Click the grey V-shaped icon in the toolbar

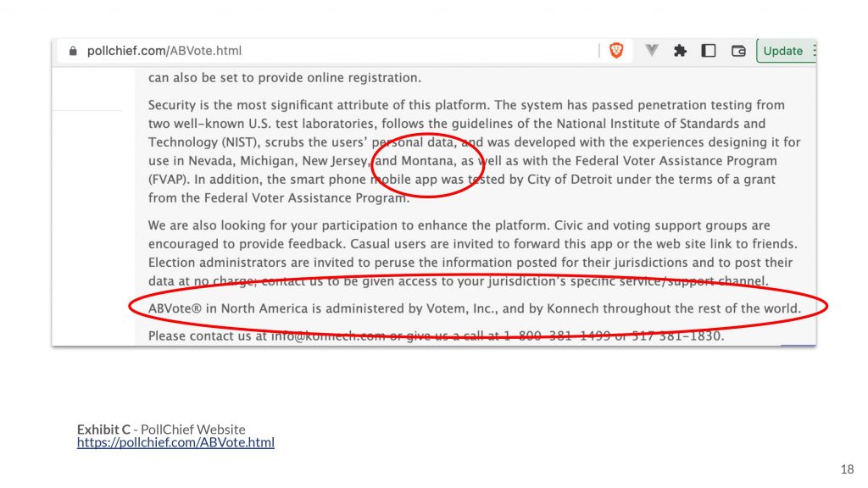tap(652, 50)
